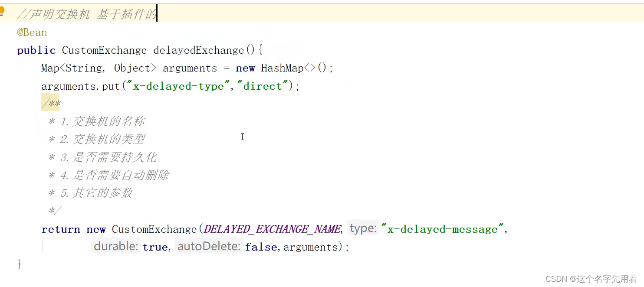Screen dimensions: 644x287
Task: Click 'HashMap<>()' constructor call
Action: coord(294,68)
